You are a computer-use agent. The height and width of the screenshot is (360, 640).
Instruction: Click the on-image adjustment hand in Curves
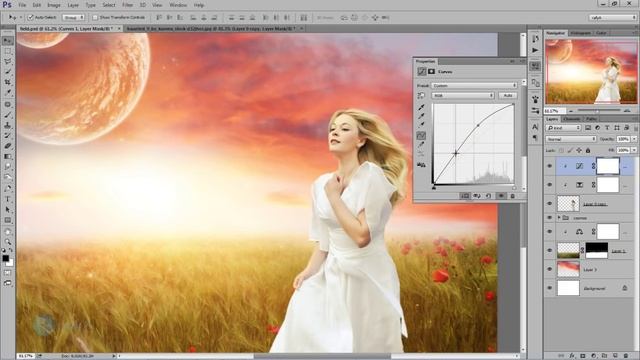coord(421,96)
